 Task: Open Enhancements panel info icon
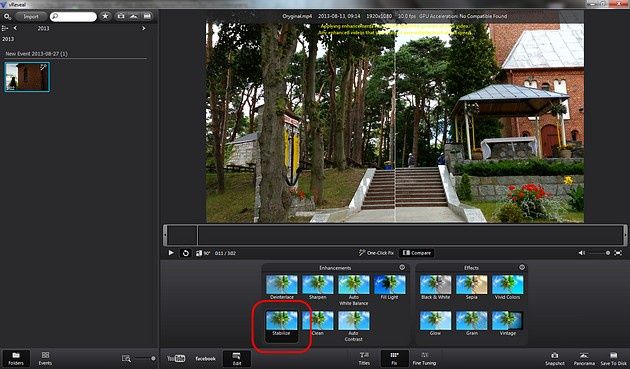tap(402, 267)
